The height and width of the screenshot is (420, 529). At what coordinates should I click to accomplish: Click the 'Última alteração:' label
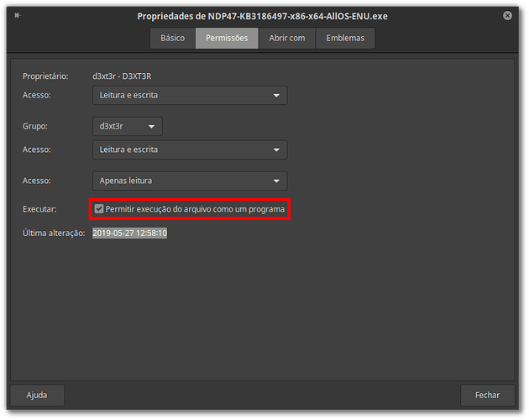[54, 233]
